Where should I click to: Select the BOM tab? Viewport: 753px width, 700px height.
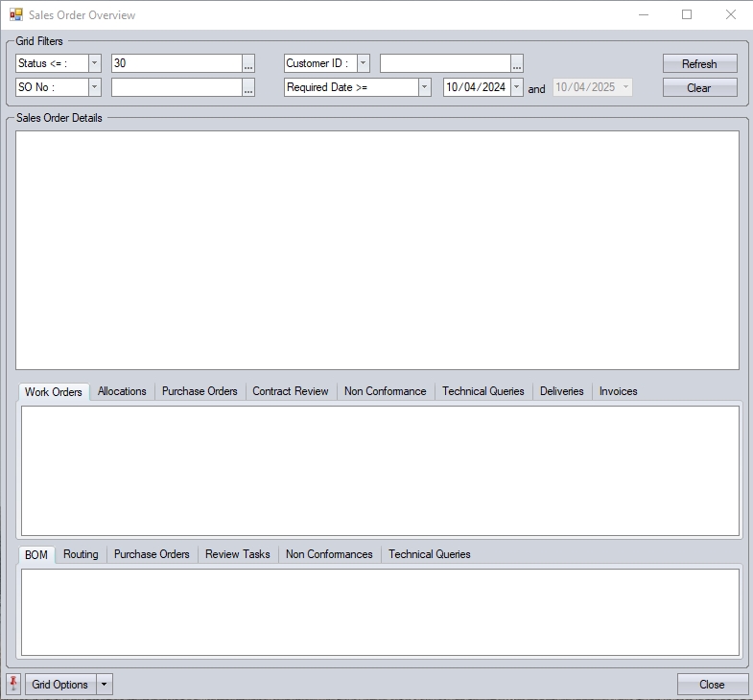click(36, 554)
